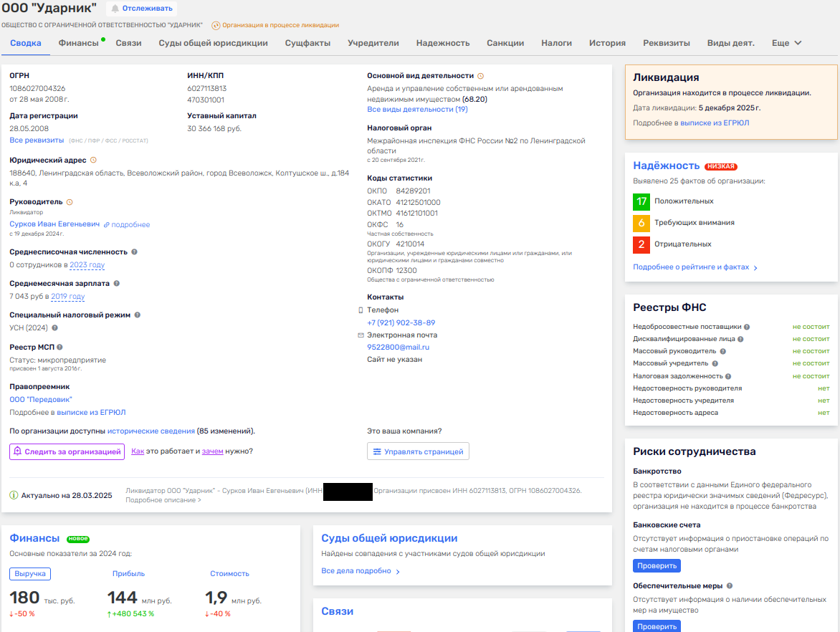Open the История tab

608,43
